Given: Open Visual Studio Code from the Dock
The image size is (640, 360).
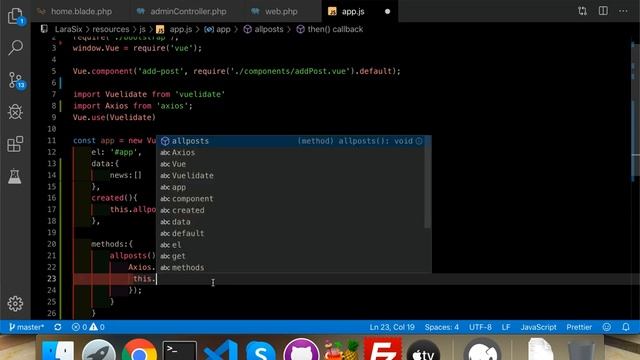Looking at the screenshot, I should tap(220, 350).
